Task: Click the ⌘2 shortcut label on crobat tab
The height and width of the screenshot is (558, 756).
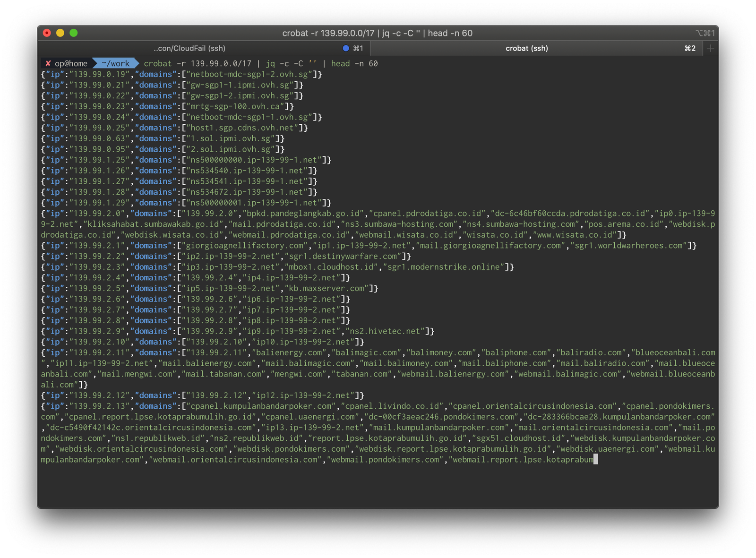Action: [x=690, y=48]
